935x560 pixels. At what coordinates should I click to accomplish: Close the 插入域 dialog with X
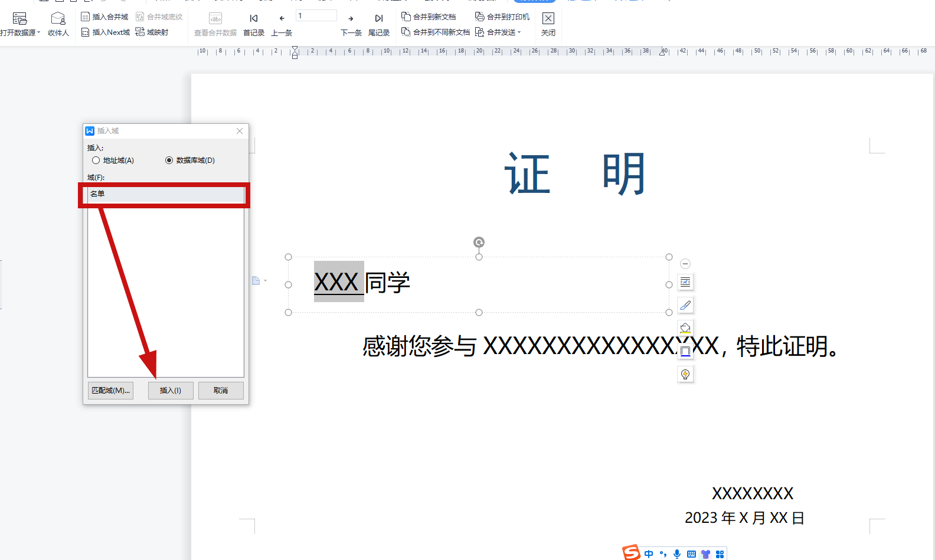point(240,131)
